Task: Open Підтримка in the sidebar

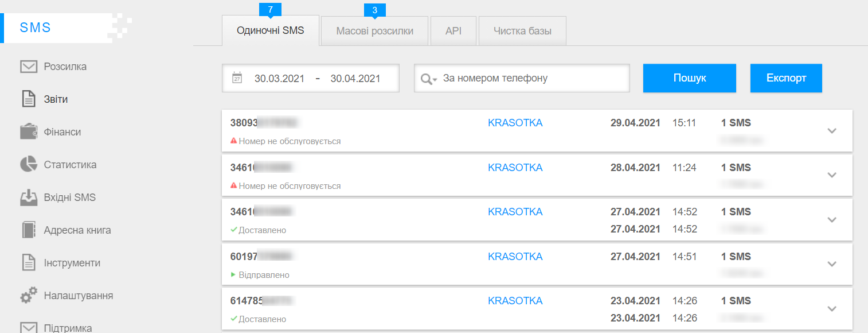Action: (68, 328)
